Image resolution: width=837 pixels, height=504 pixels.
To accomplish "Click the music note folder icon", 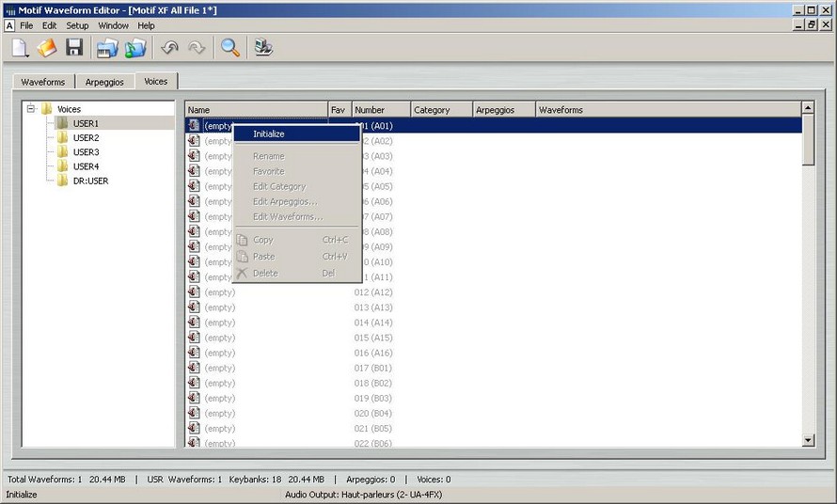I will click(x=136, y=48).
